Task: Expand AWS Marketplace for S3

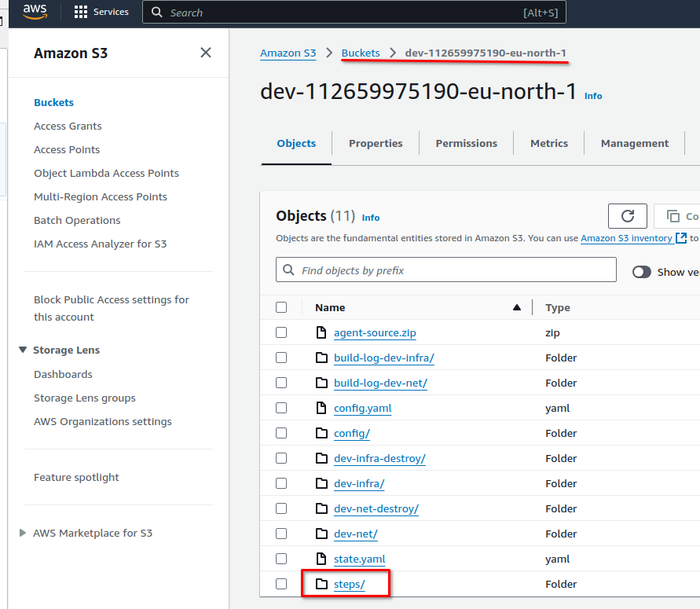Action: coord(22,533)
